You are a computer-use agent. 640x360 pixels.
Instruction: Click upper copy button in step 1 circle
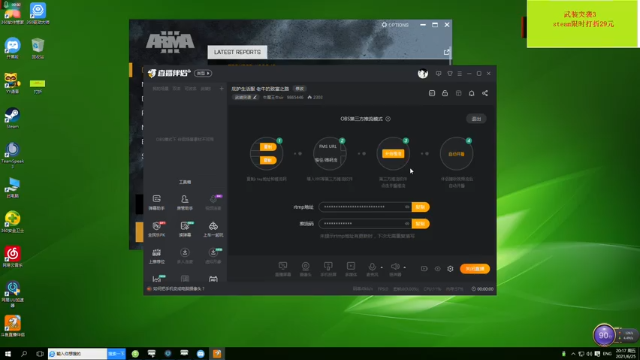(268, 147)
